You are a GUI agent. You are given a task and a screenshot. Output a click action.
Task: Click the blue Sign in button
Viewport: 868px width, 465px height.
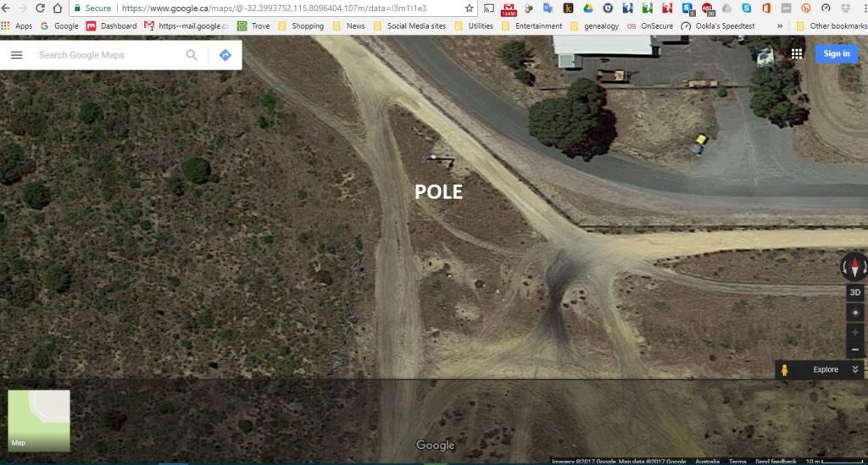pos(836,53)
